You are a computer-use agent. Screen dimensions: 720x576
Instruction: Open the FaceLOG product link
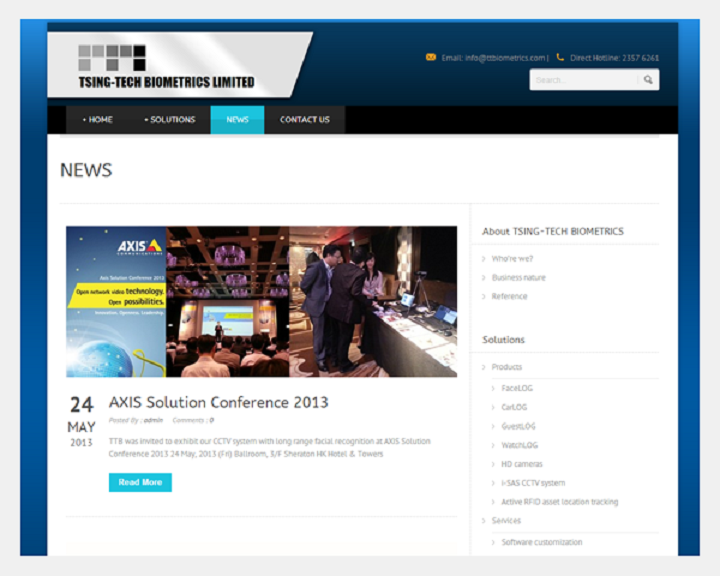[517, 389]
